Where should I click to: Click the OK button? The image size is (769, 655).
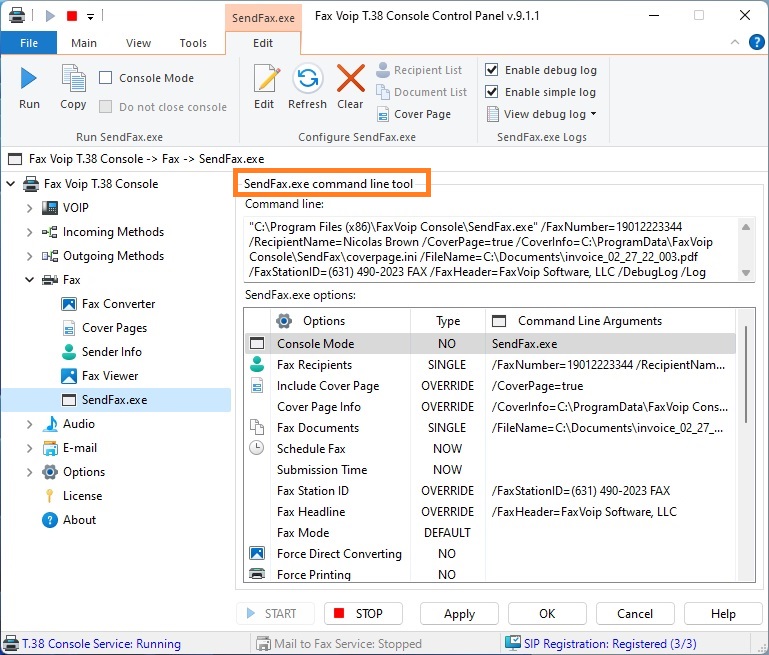(x=547, y=614)
